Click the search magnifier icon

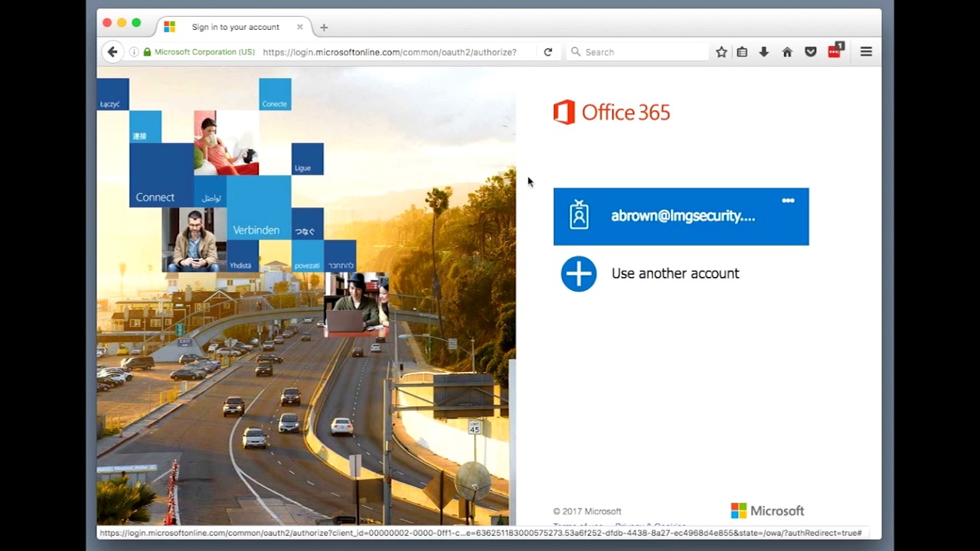pyautogui.click(x=576, y=52)
